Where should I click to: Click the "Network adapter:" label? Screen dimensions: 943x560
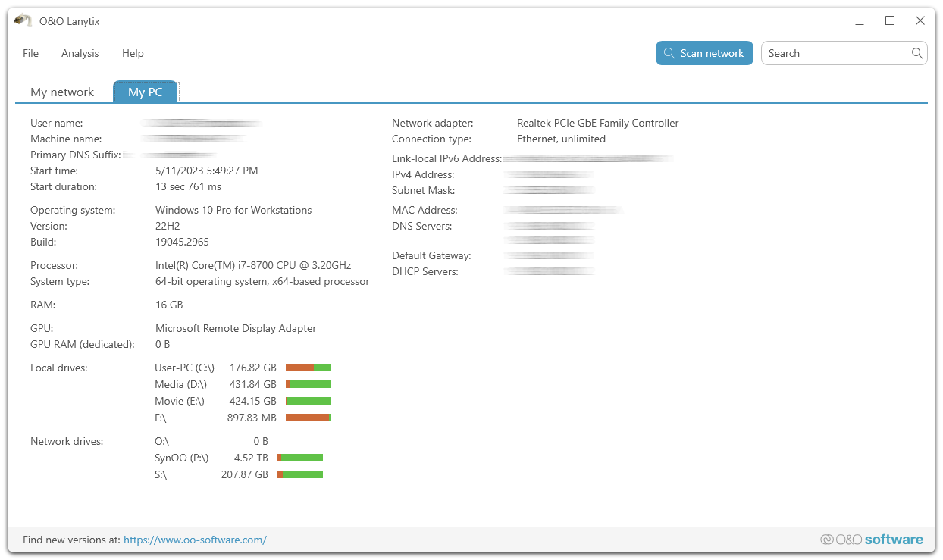pos(432,123)
